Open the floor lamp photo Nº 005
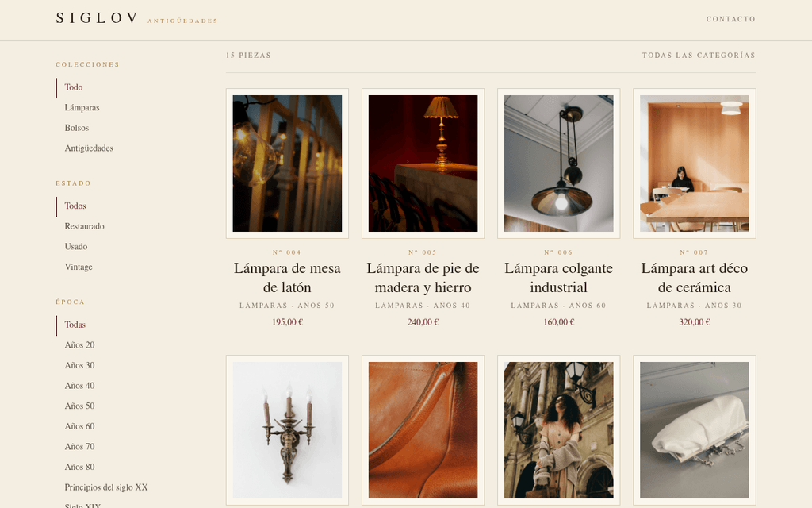The image size is (812, 508). click(423, 164)
